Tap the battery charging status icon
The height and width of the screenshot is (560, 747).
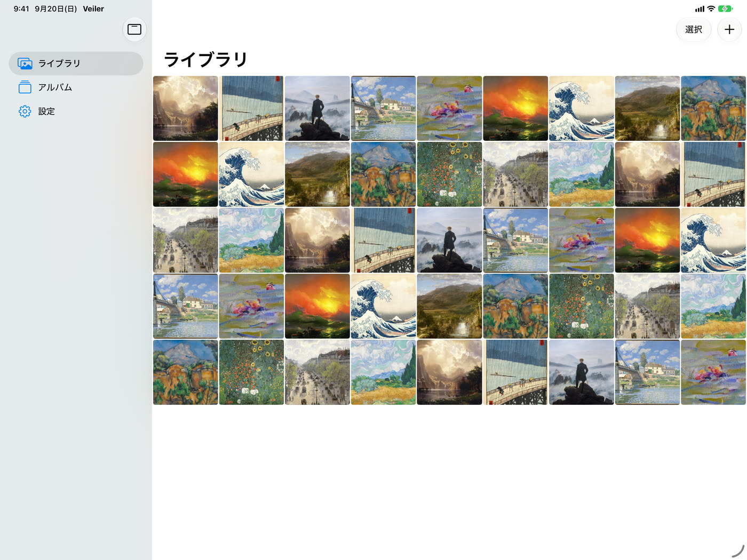point(725,9)
